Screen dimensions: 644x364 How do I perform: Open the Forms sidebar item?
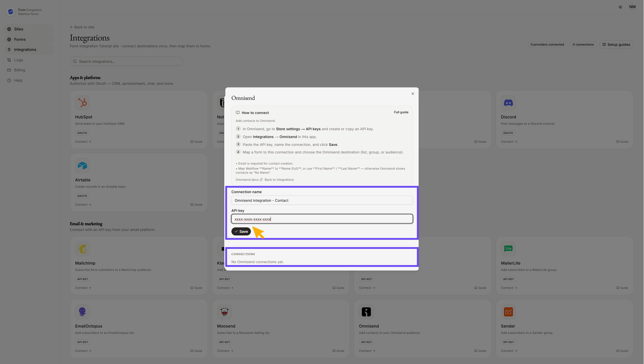[x=29, y=39]
